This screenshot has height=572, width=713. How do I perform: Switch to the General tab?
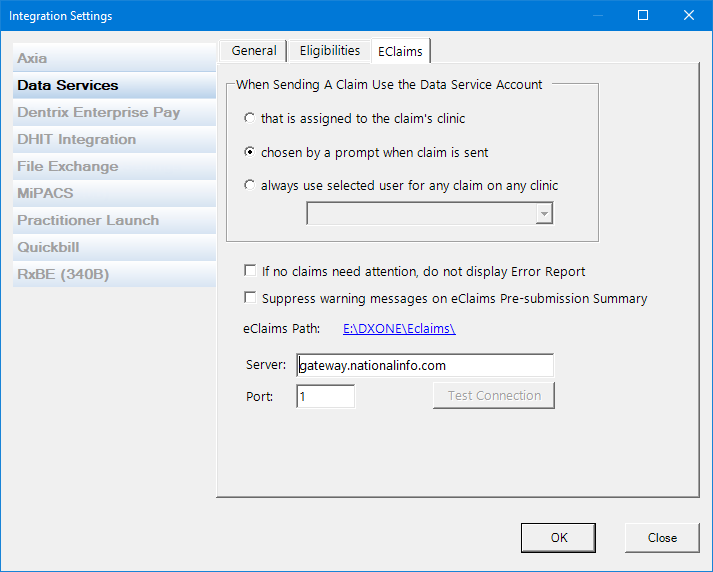tap(254, 51)
